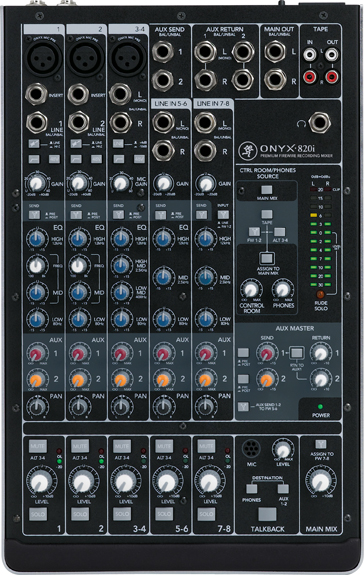Click the talkback LEVEL knob
The width and height of the screenshot is (364, 575).
tap(283, 450)
